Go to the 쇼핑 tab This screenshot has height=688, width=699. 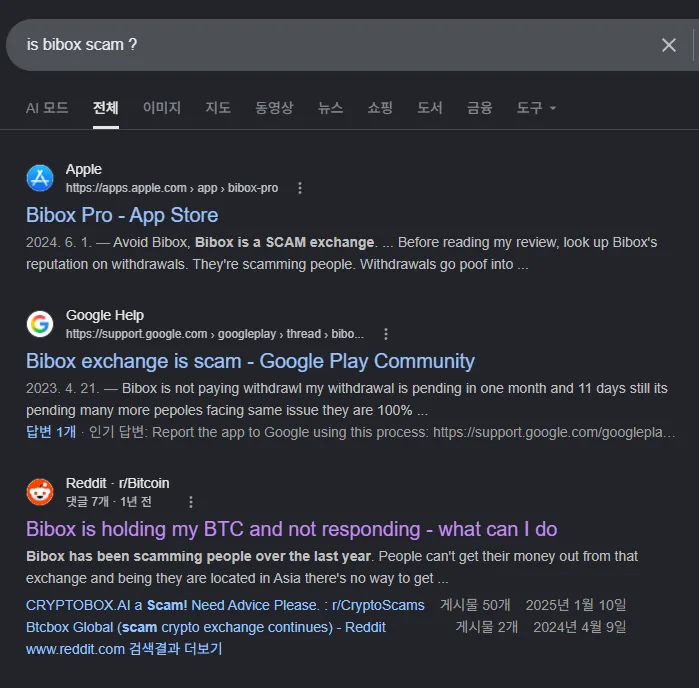click(x=380, y=107)
